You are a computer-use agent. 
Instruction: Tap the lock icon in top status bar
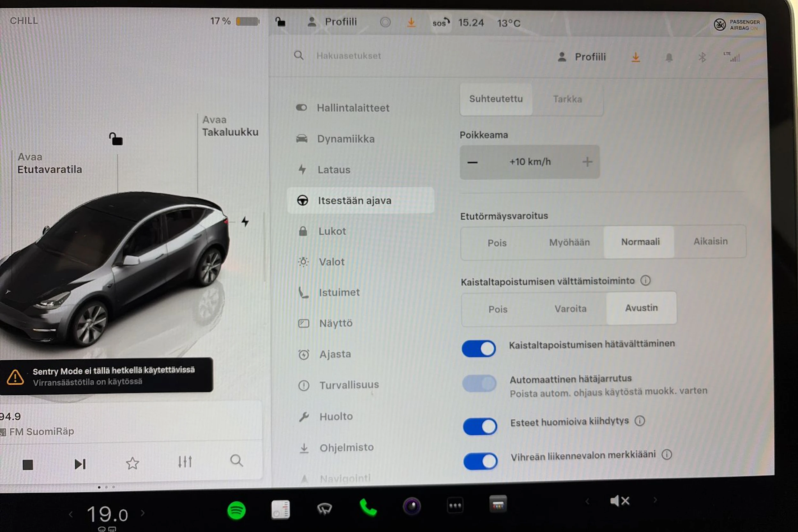(280, 22)
